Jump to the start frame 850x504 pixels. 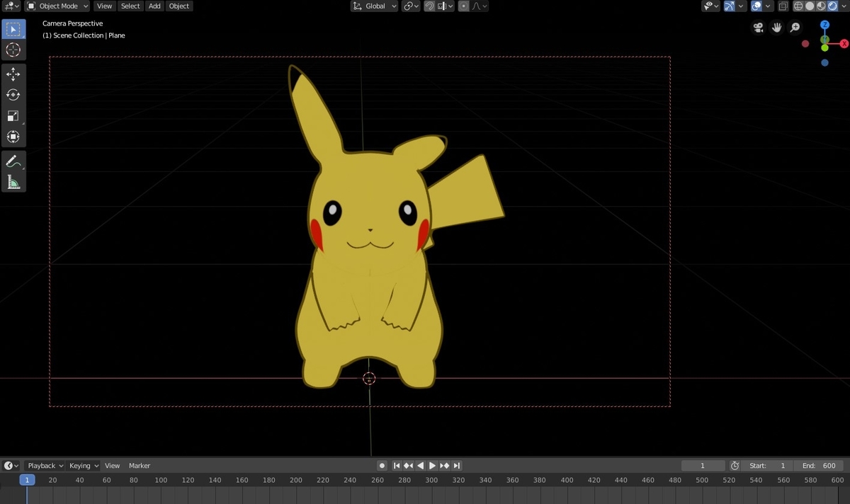pyautogui.click(x=396, y=466)
